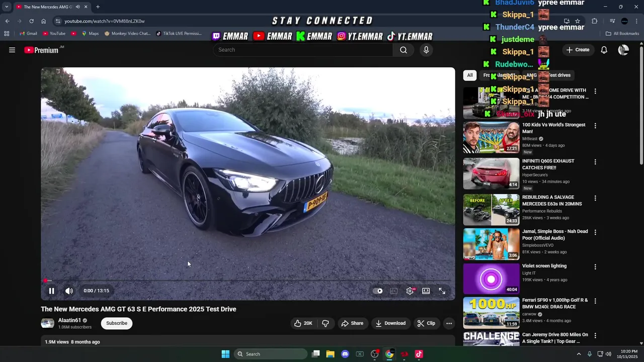644x362 pixels.
Task: Pause the video playback
Action: point(51,291)
